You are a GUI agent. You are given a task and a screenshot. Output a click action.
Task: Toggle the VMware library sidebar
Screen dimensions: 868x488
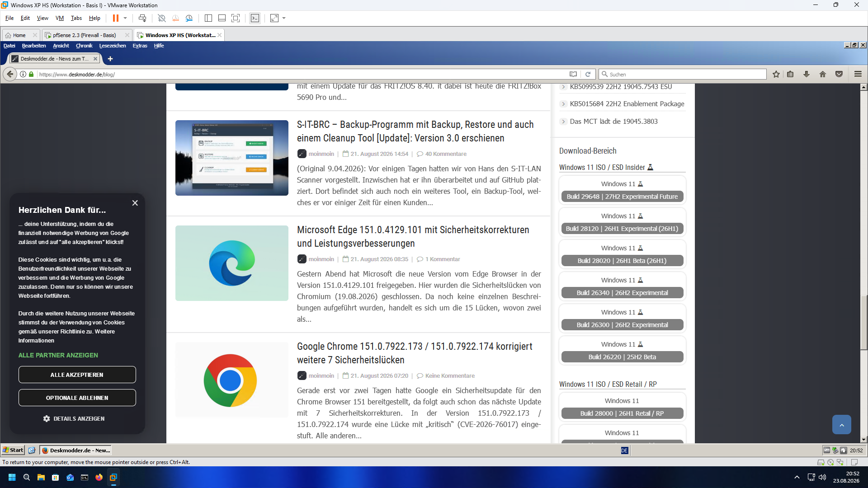pos(208,18)
